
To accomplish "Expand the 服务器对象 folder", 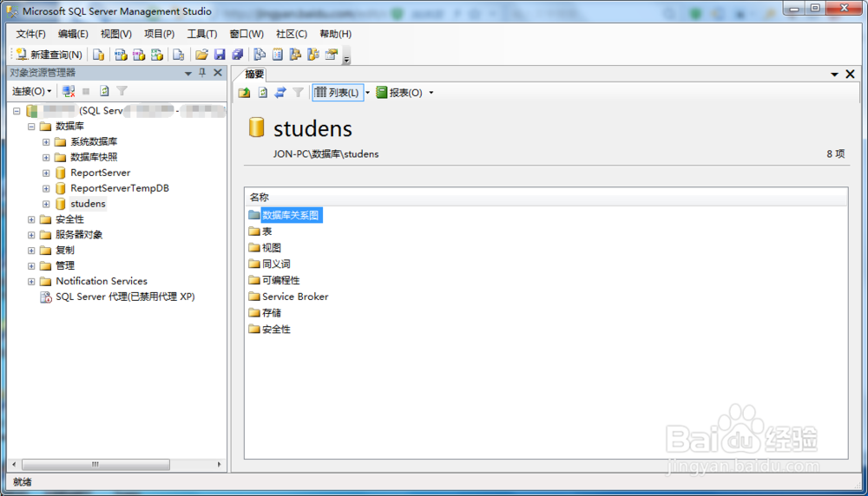I will click(31, 235).
